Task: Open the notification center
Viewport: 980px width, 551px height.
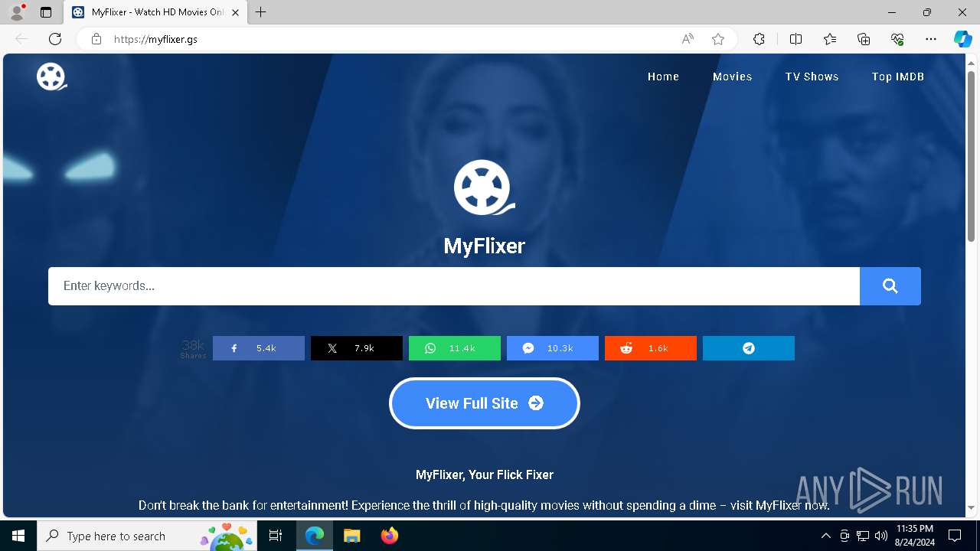Action: [955, 536]
